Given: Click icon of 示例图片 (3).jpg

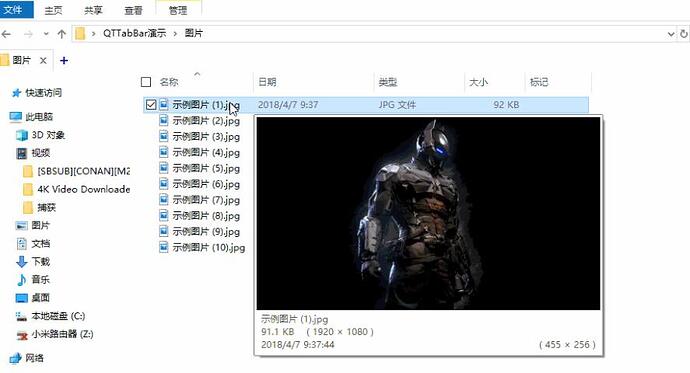Looking at the screenshot, I should (x=164, y=136).
